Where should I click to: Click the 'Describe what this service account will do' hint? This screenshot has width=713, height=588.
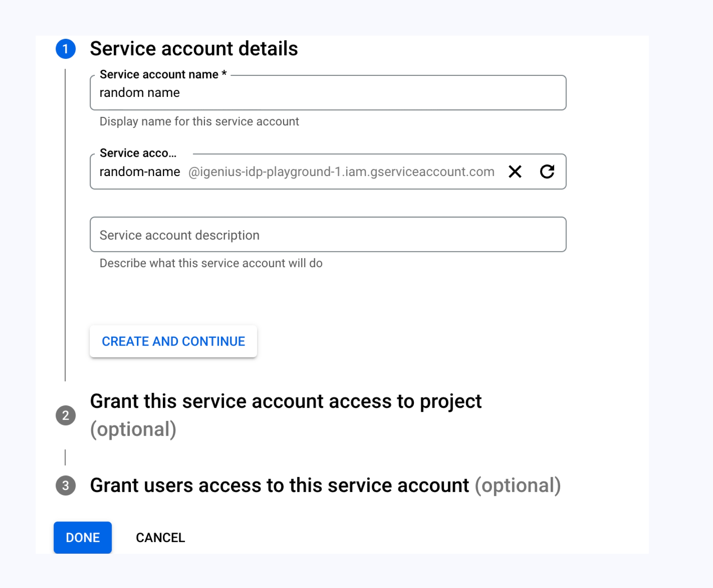(211, 263)
